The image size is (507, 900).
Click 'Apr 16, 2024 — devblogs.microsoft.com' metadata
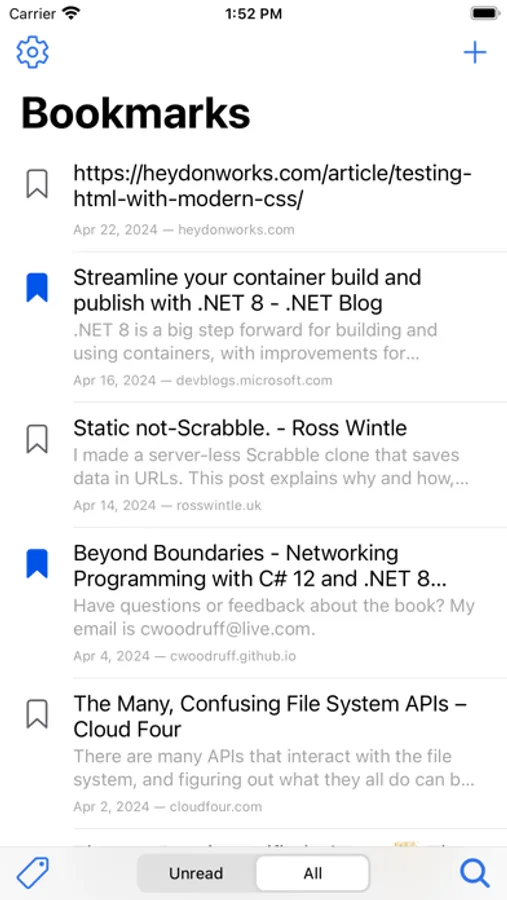coord(203,381)
